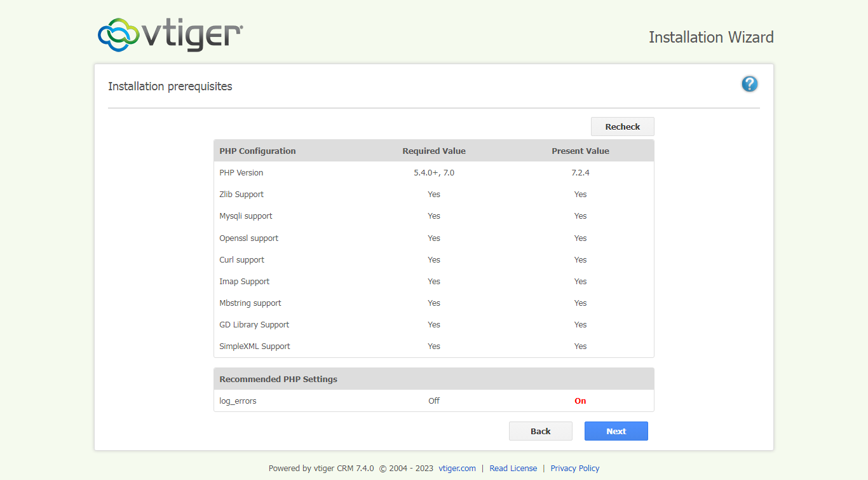Select the Mysqli support row
Image resolution: width=868 pixels, height=480 pixels.
click(x=246, y=216)
